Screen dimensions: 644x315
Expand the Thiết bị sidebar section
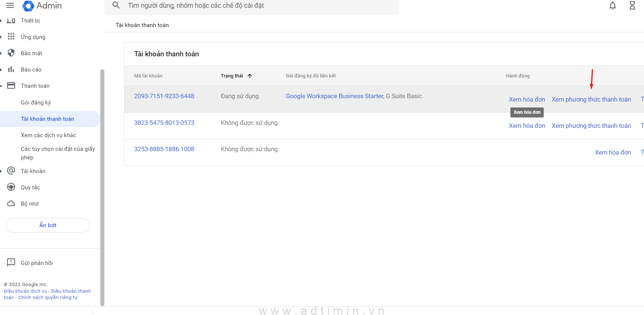1,21
